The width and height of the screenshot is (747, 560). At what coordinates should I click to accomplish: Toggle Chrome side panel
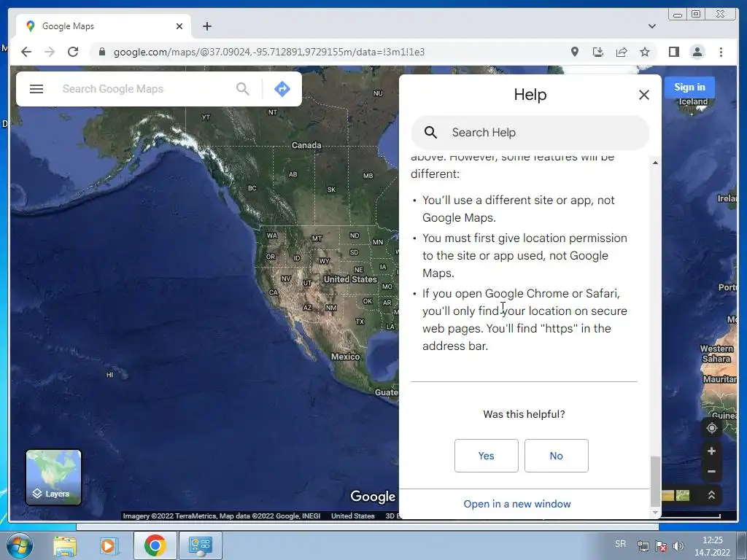click(x=673, y=52)
